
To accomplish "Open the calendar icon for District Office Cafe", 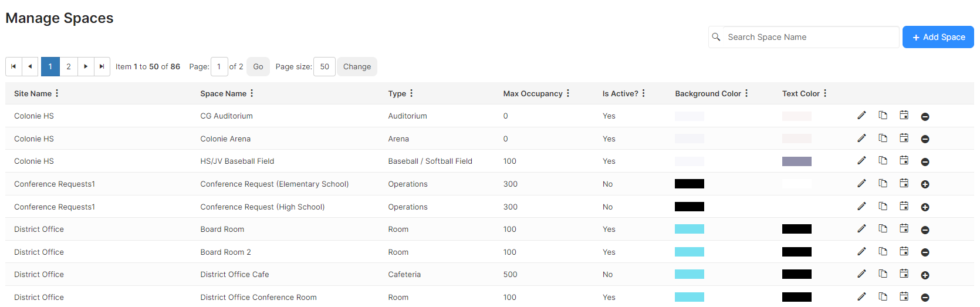I will [x=904, y=274].
